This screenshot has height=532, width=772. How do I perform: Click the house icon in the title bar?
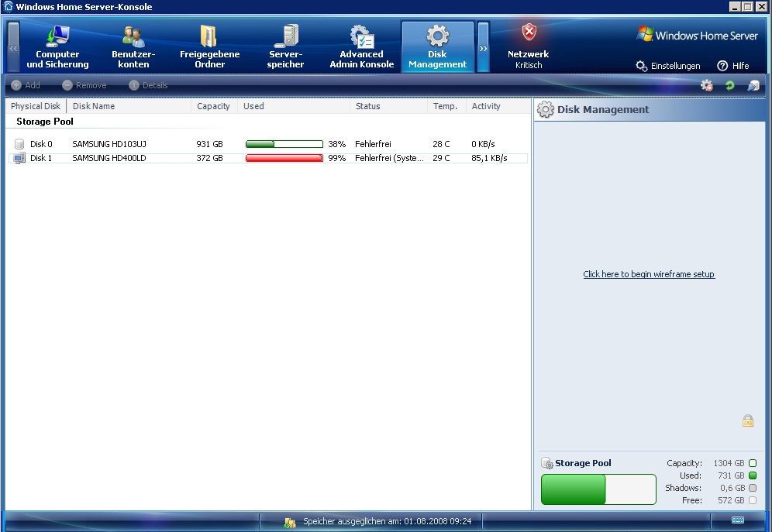[x=8, y=6]
